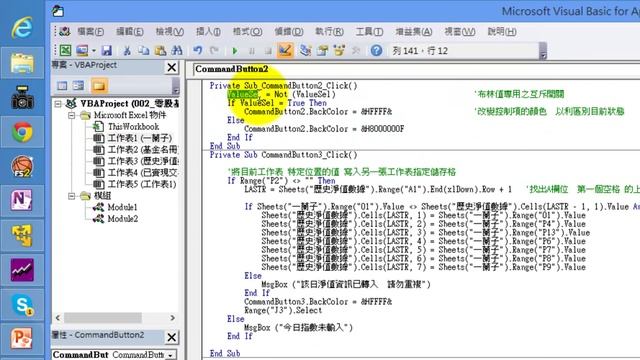The width and height of the screenshot is (640, 360).
Task: Run the macro with the green play icon
Action: pyautogui.click(x=235, y=51)
